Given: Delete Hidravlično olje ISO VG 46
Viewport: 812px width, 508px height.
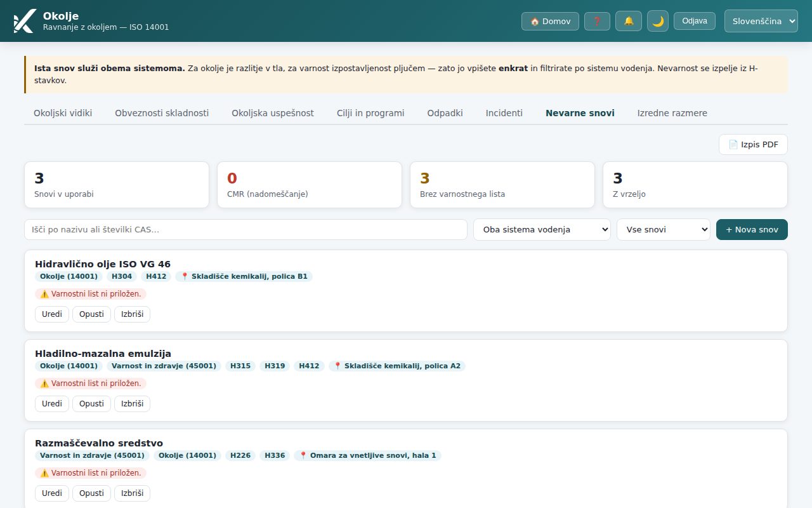Looking at the screenshot, I should click(132, 314).
